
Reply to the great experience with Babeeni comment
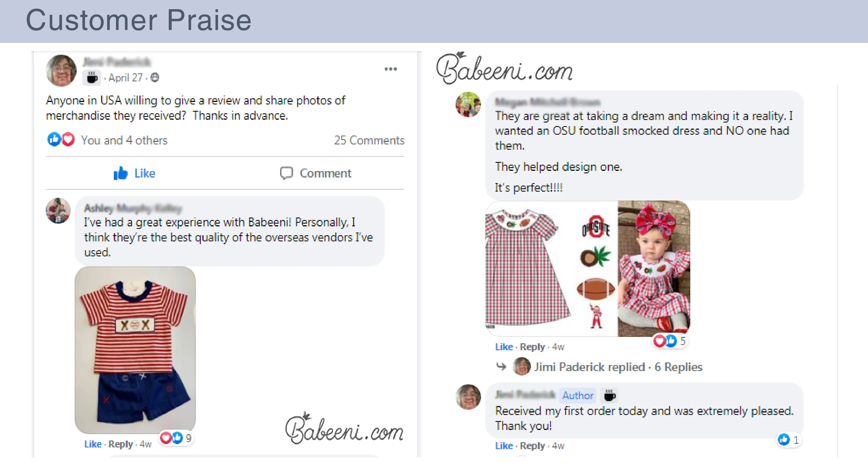pyautogui.click(x=120, y=444)
